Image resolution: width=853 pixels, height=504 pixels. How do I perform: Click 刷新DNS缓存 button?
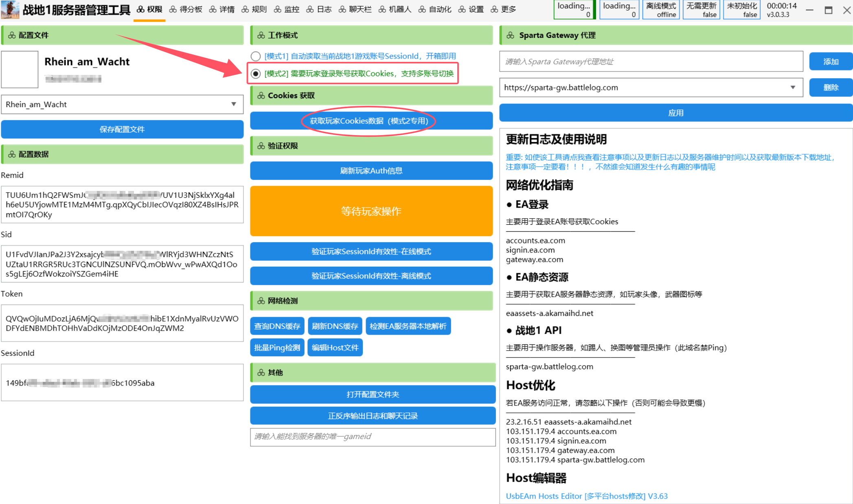335,326
